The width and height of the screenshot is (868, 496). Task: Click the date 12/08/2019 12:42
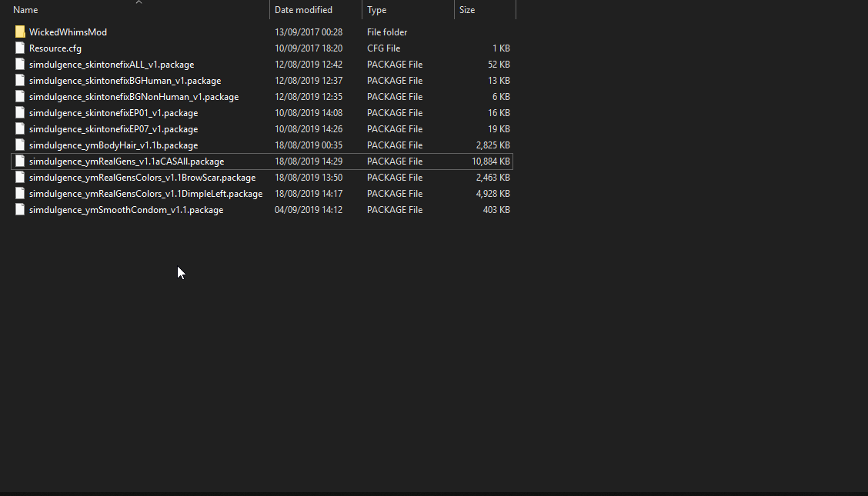[x=309, y=64]
